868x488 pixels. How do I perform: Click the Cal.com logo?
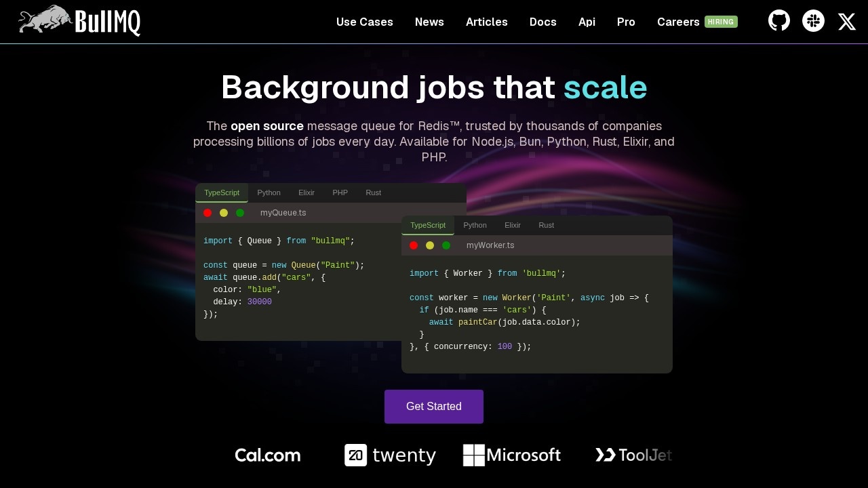(268, 455)
